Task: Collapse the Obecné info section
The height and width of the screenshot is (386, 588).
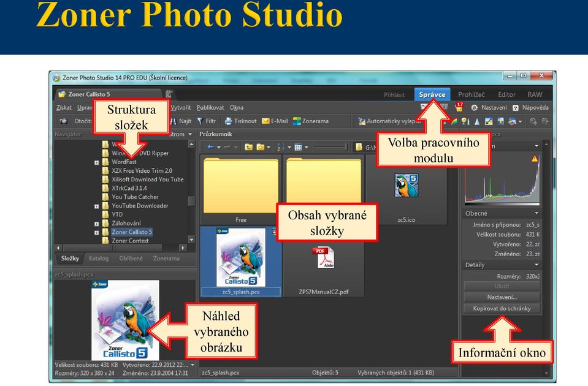Action: pyautogui.click(x=536, y=213)
